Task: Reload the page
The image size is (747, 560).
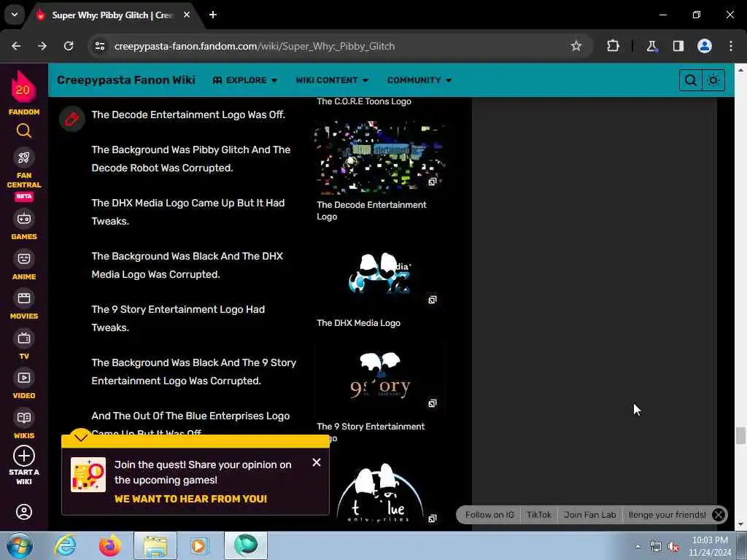Action: pos(69,46)
